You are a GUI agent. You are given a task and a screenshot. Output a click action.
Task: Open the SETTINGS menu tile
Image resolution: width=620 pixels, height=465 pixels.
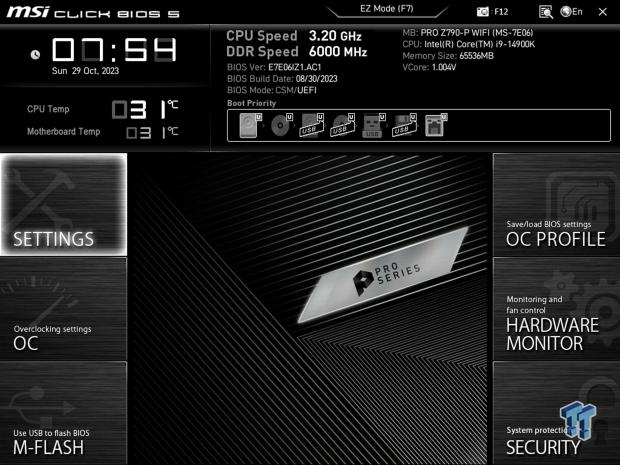64,204
